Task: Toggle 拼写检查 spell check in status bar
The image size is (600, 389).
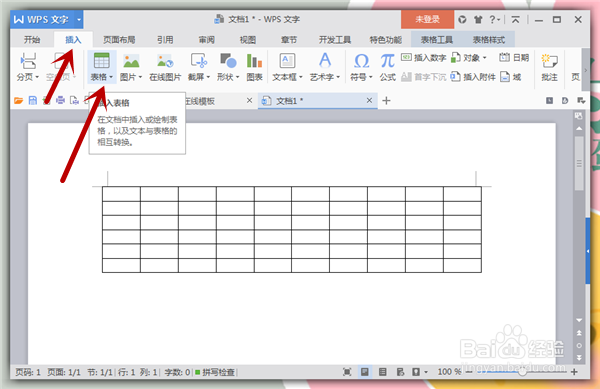Action: (215, 372)
